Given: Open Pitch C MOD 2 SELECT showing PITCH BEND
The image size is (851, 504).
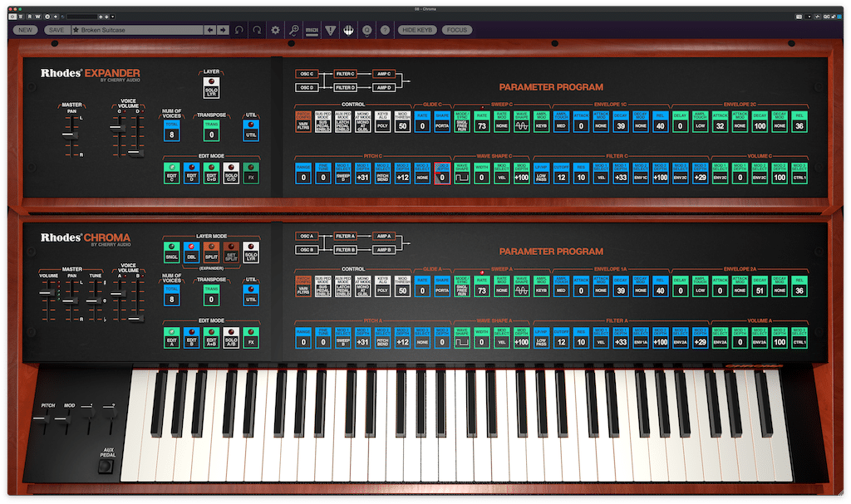Looking at the screenshot, I should tap(382, 174).
